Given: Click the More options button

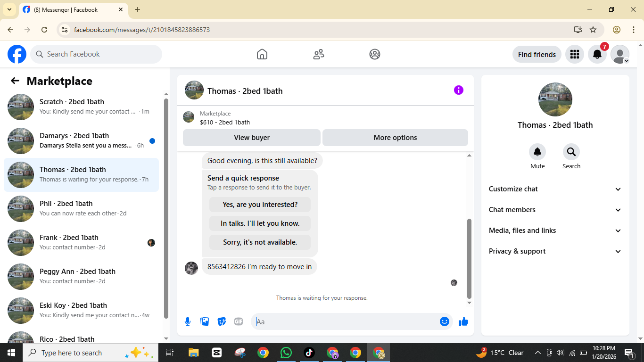Looking at the screenshot, I should (x=395, y=138).
